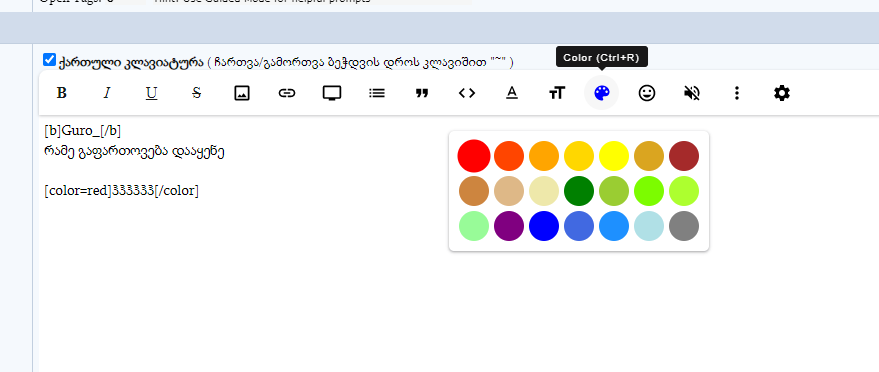The width and height of the screenshot is (879, 372).
Task: Insert a quote block
Action: 422,93
